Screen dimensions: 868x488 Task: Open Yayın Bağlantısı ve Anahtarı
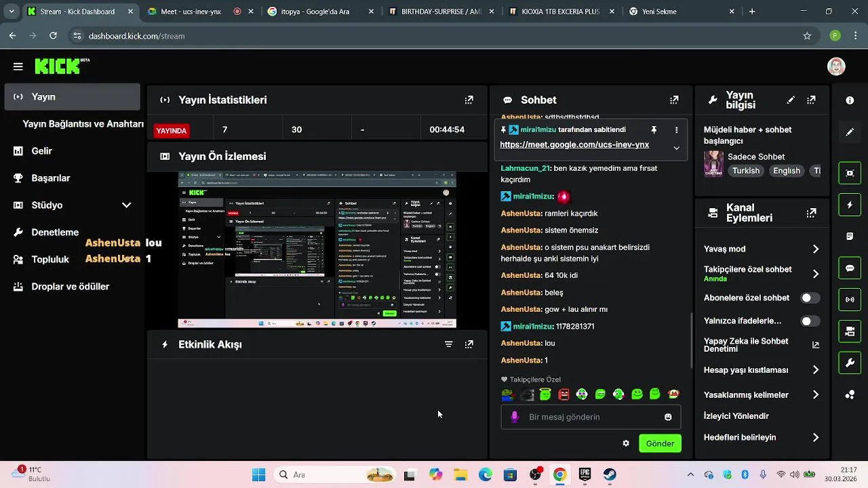(x=83, y=124)
